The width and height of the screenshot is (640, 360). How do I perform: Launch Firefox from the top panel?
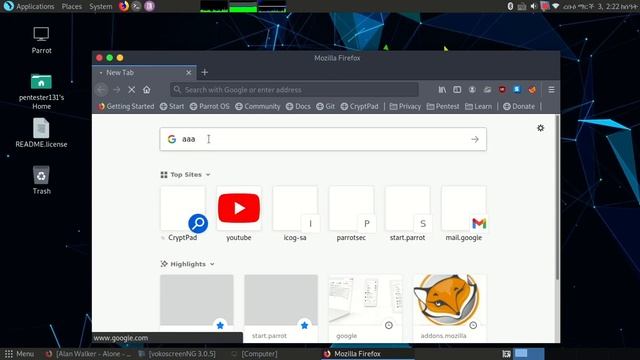(x=124, y=6)
